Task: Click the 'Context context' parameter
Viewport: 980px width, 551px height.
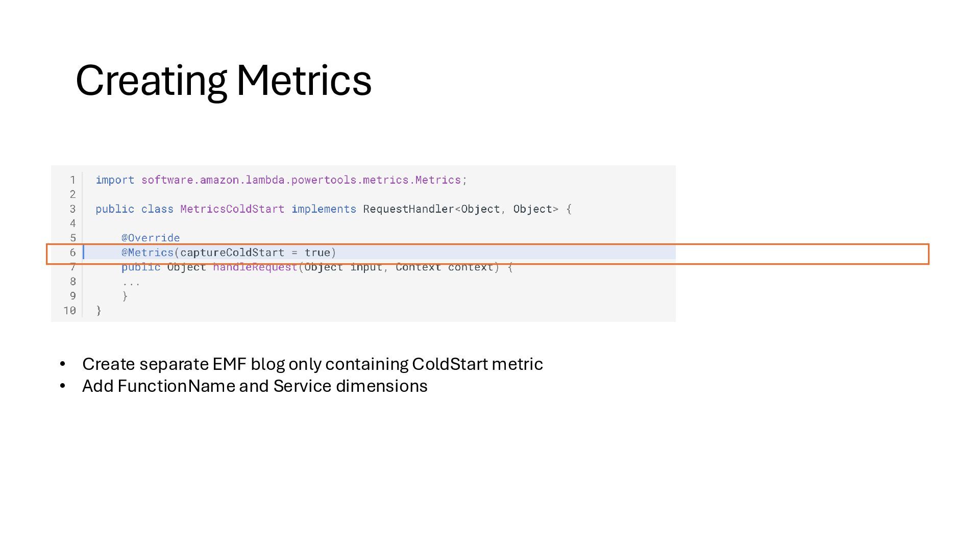Action: (x=445, y=267)
